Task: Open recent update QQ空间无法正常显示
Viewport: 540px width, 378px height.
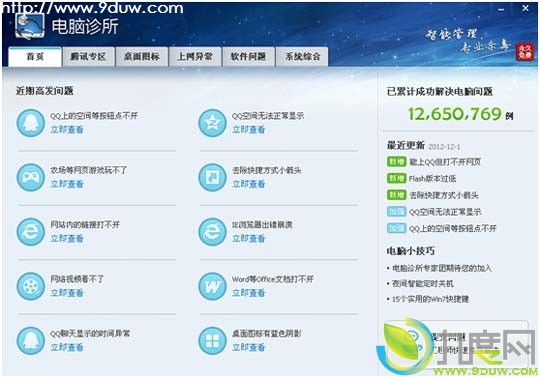Action: click(445, 212)
